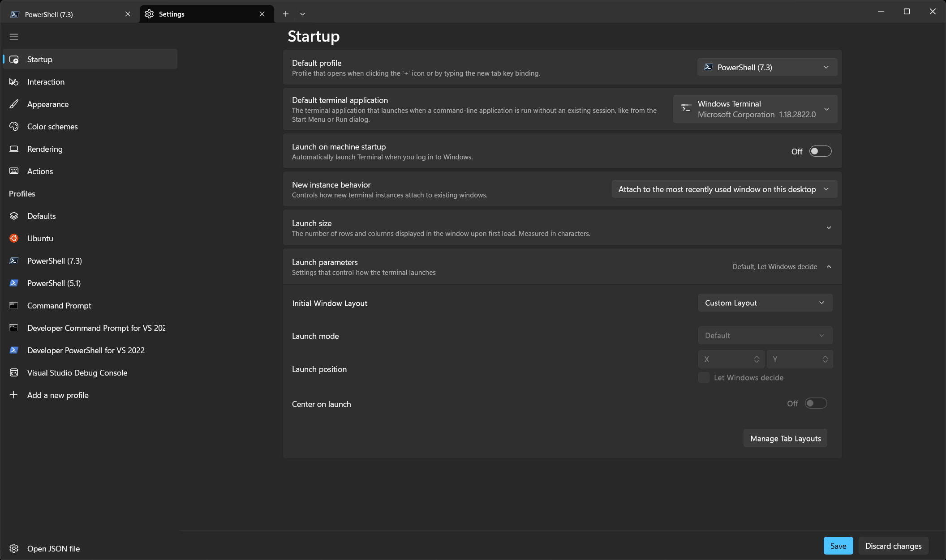Enable Center on launch
Viewport: 946px width, 560px height.
816,403
